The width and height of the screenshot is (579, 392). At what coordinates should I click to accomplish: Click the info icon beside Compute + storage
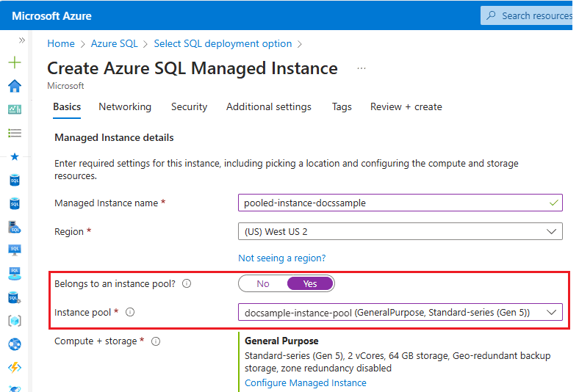[x=156, y=341]
